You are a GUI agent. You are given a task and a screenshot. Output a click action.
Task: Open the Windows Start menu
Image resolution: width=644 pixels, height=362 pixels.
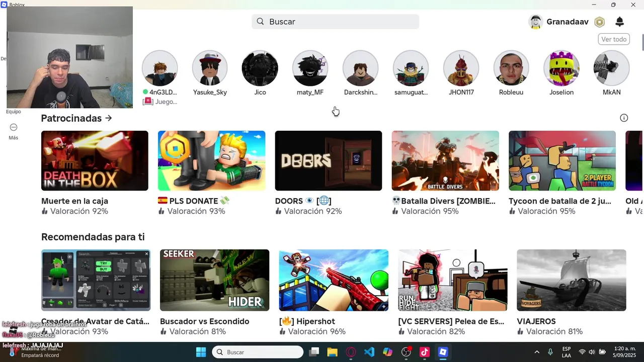[201, 352]
